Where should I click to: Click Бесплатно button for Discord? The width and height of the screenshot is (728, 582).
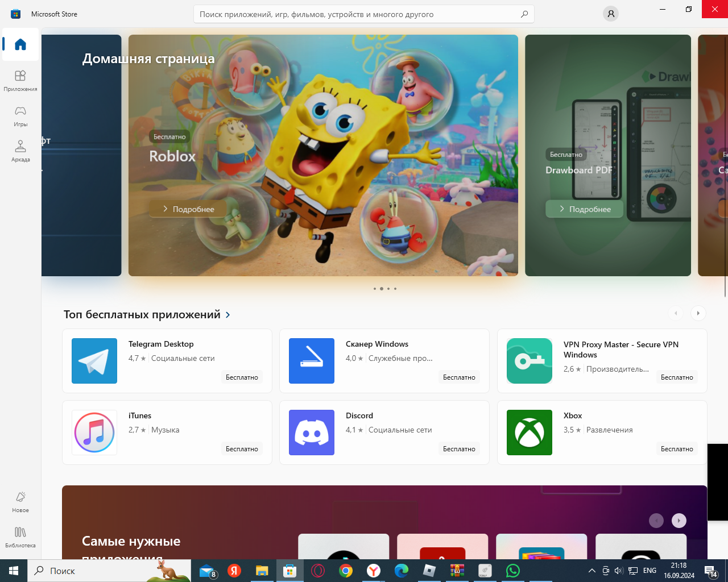459,449
